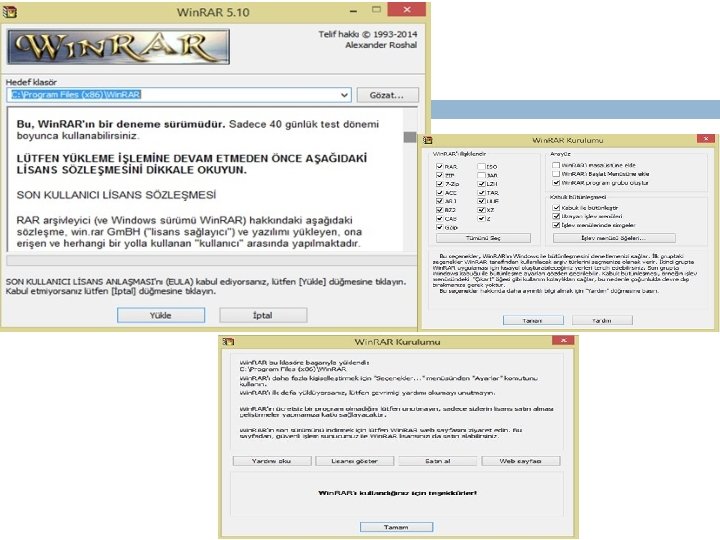720x540 pixels.
Task: Click the Yükle install button
Action: [x=161, y=315]
